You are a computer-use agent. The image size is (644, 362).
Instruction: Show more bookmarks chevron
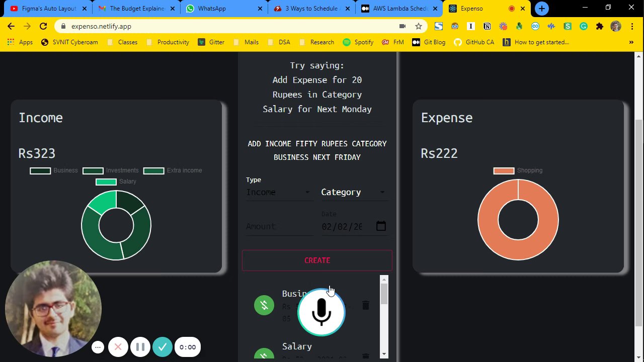(x=631, y=42)
